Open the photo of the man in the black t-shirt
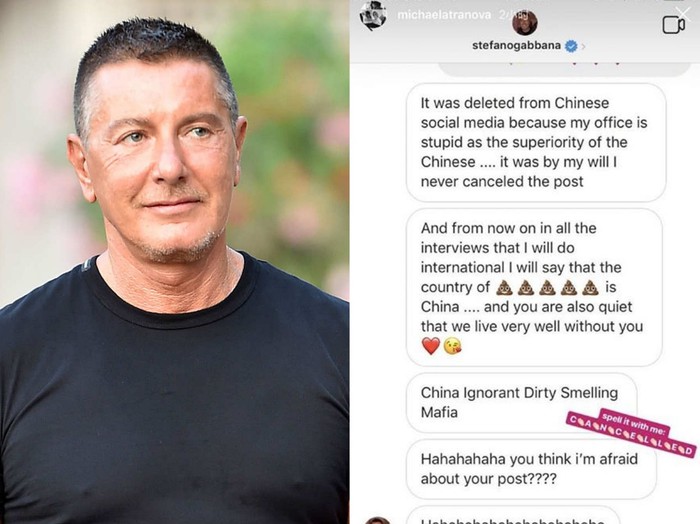 (x=175, y=262)
